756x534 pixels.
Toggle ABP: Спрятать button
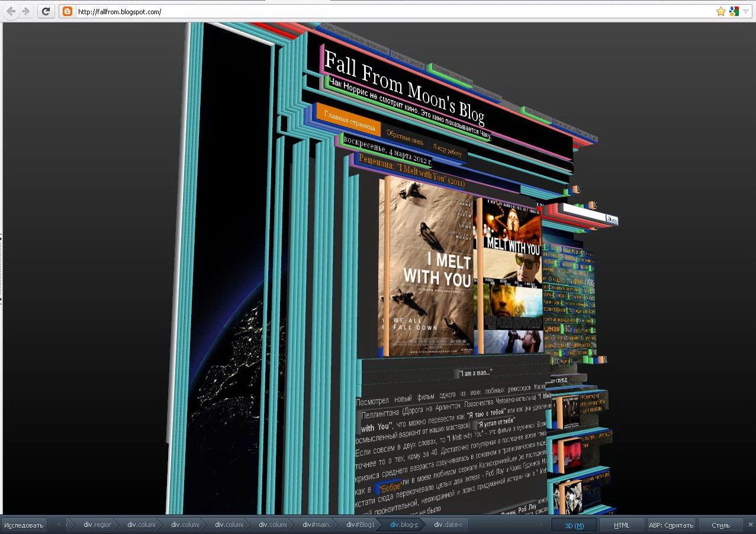point(671,525)
